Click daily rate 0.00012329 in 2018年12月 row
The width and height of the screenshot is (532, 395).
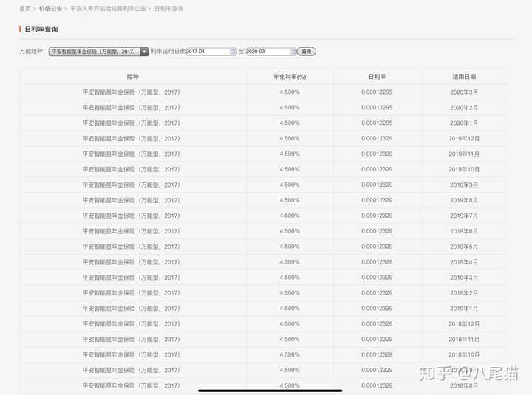(x=377, y=324)
